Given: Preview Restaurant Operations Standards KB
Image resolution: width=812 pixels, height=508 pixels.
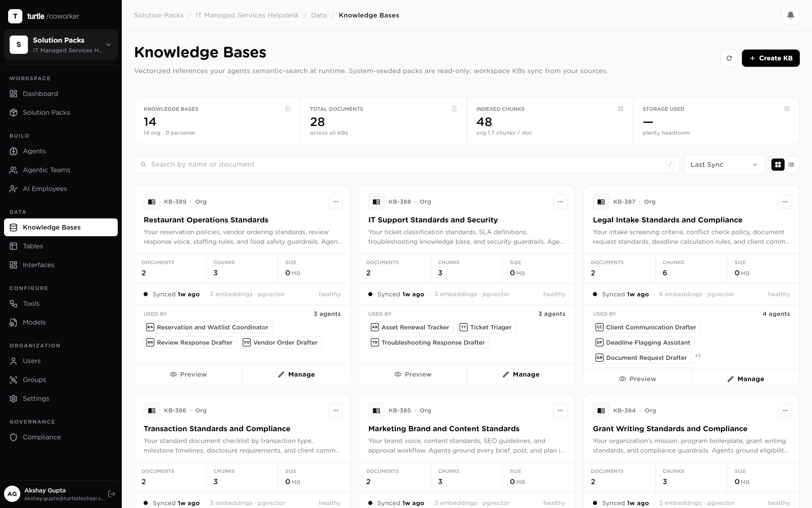Looking at the screenshot, I should (188, 374).
